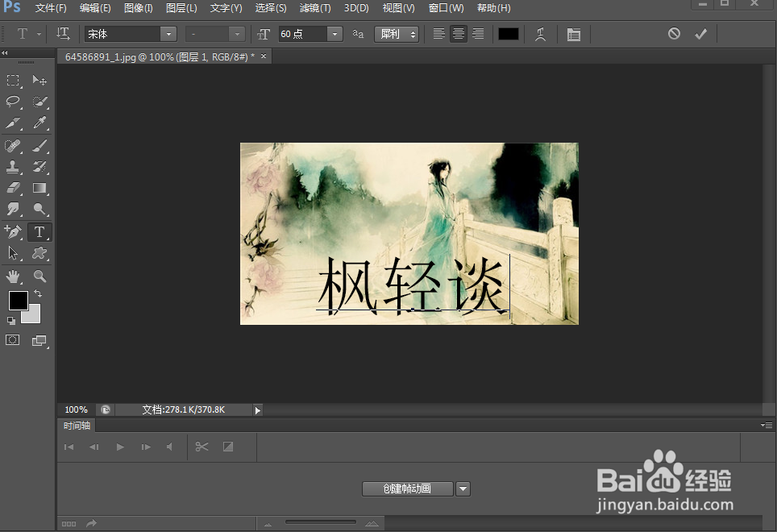Select the History Brush tool
777x532 pixels.
point(39,167)
